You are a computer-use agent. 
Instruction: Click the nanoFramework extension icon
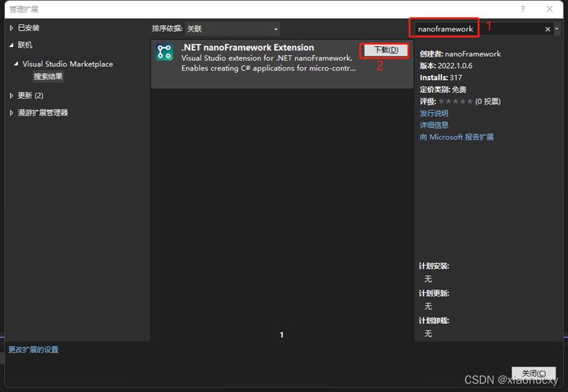pyautogui.click(x=164, y=53)
